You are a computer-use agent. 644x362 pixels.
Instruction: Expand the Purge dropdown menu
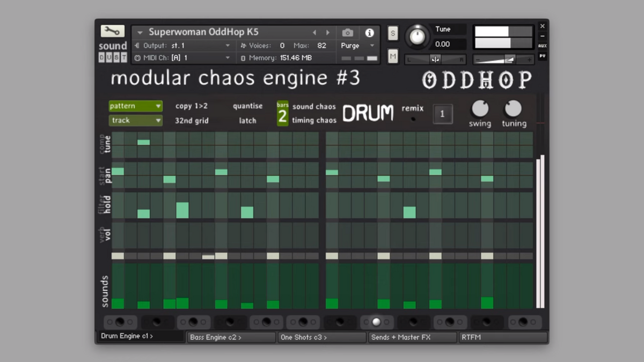[357, 46]
